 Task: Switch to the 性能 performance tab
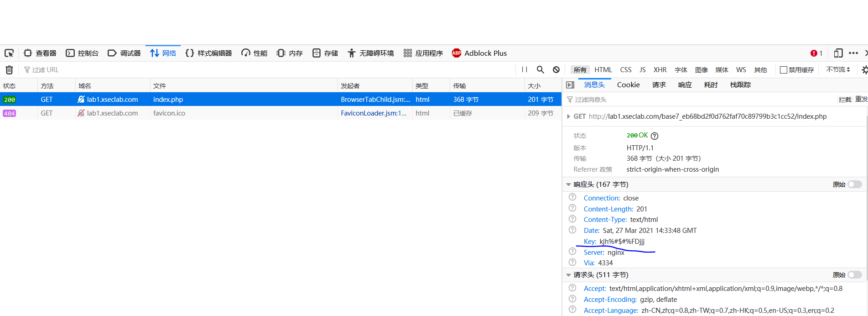point(255,53)
